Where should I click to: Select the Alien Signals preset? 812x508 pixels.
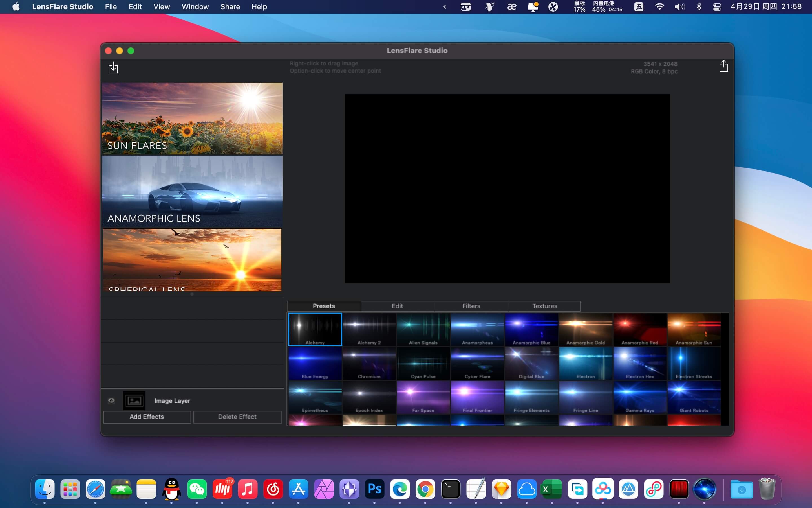tap(423, 329)
